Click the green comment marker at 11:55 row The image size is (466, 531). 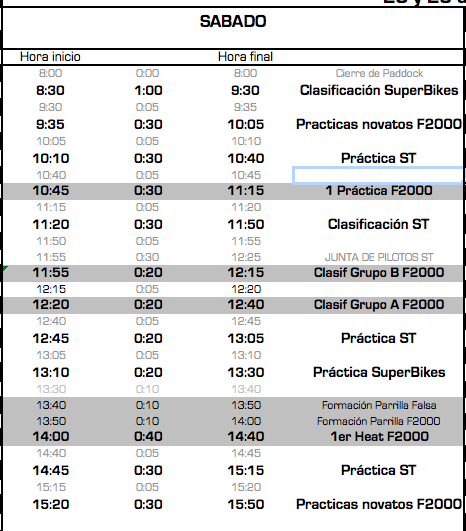[5, 269]
